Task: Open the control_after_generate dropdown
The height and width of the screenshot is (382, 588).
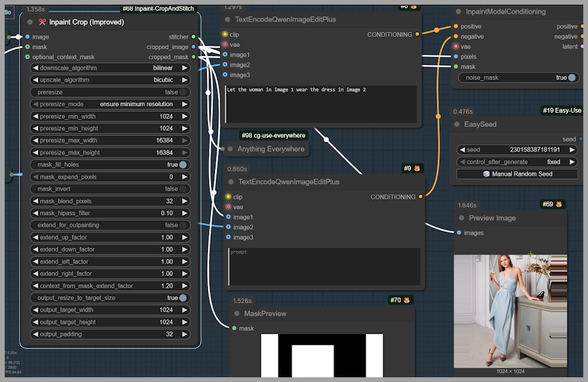Action: (518, 162)
